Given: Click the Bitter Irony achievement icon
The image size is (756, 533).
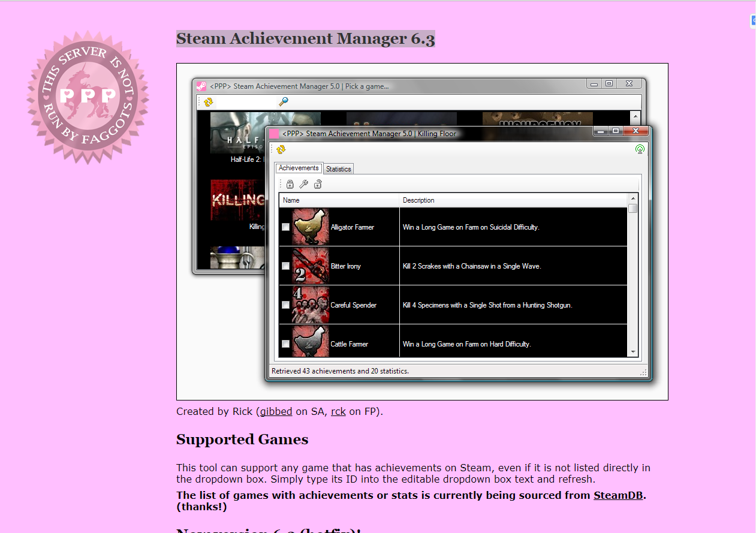Looking at the screenshot, I should [311, 266].
